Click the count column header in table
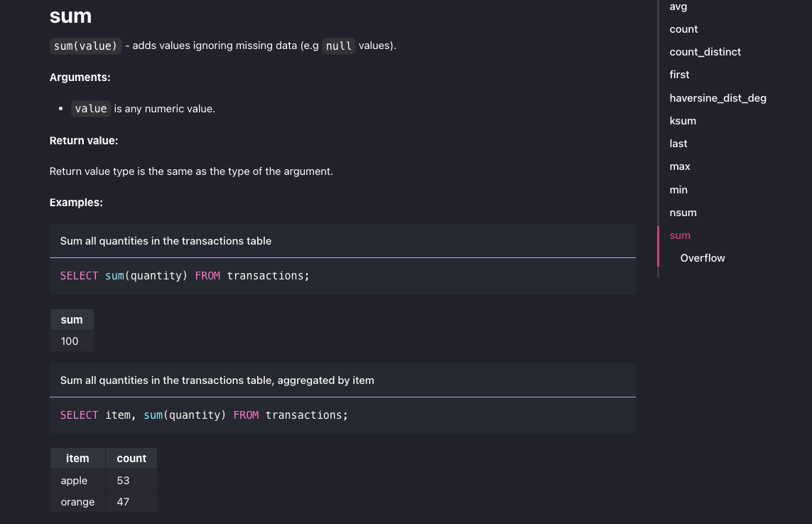812x524 pixels. pyautogui.click(x=131, y=459)
